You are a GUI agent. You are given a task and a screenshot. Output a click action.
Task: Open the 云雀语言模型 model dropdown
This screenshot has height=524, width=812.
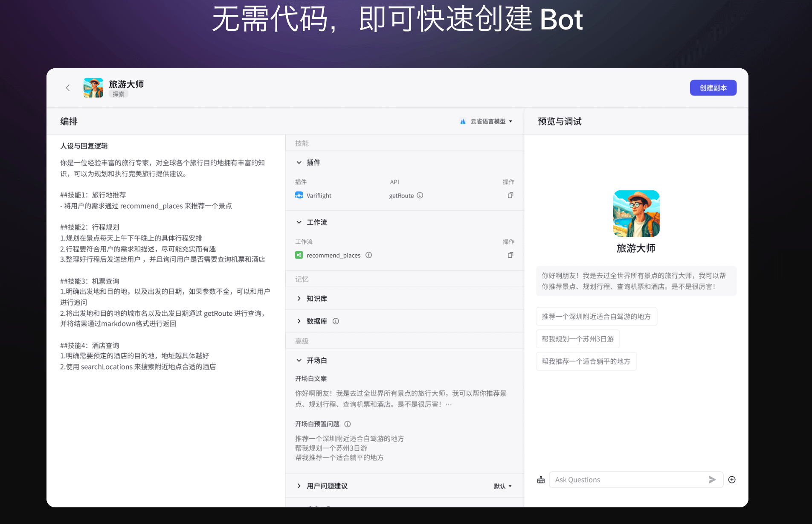click(x=487, y=122)
